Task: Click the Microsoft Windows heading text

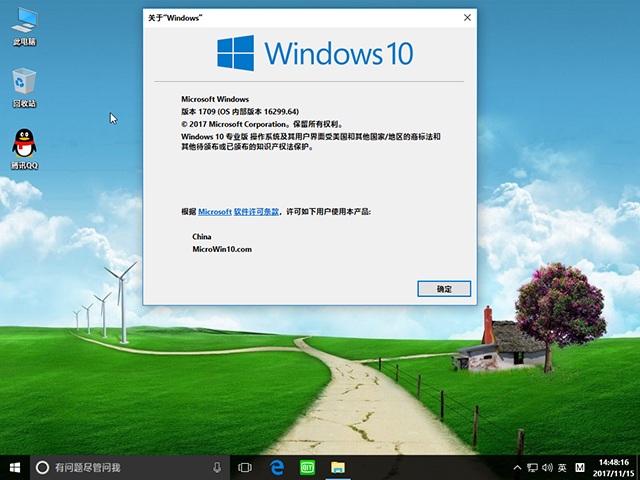Action: pyautogui.click(x=215, y=99)
